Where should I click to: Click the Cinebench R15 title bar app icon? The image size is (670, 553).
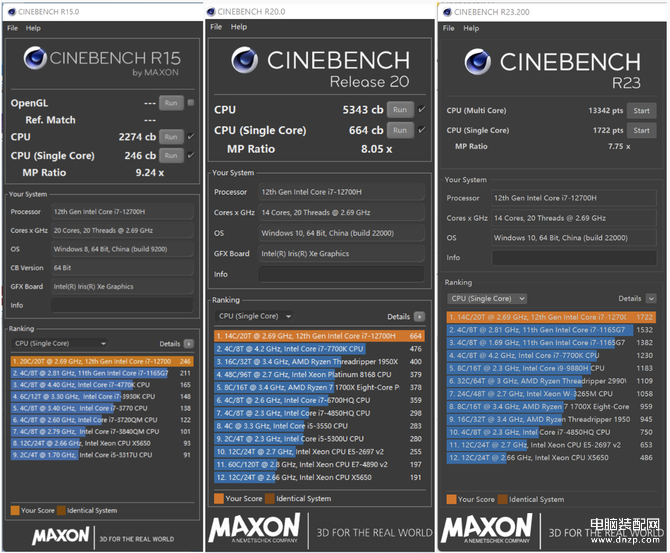tap(12, 12)
